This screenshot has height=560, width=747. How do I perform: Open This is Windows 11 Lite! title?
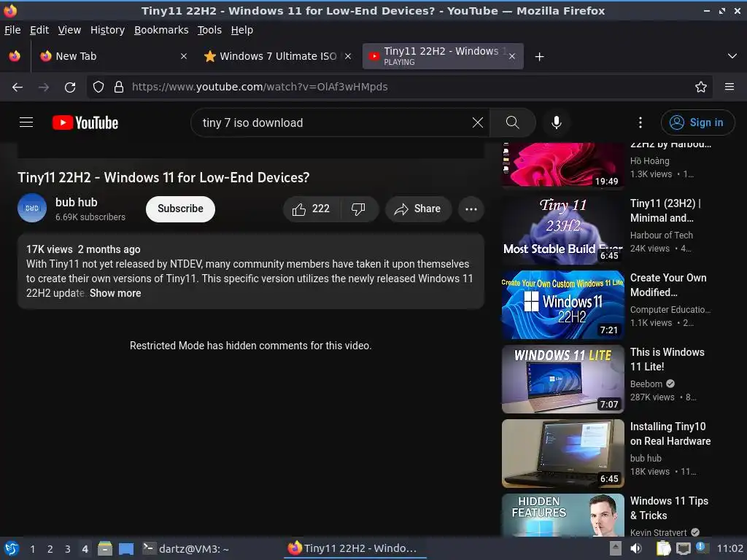[667, 359]
